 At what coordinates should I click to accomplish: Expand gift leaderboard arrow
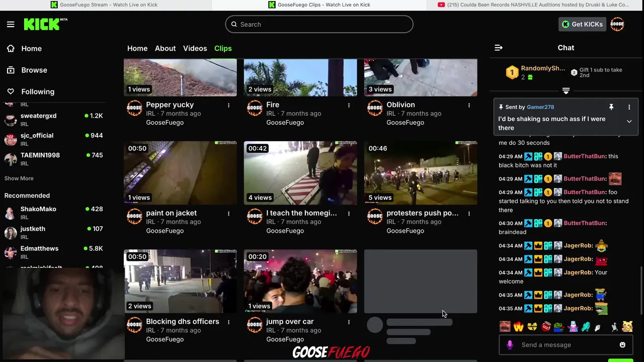point(566,91)
